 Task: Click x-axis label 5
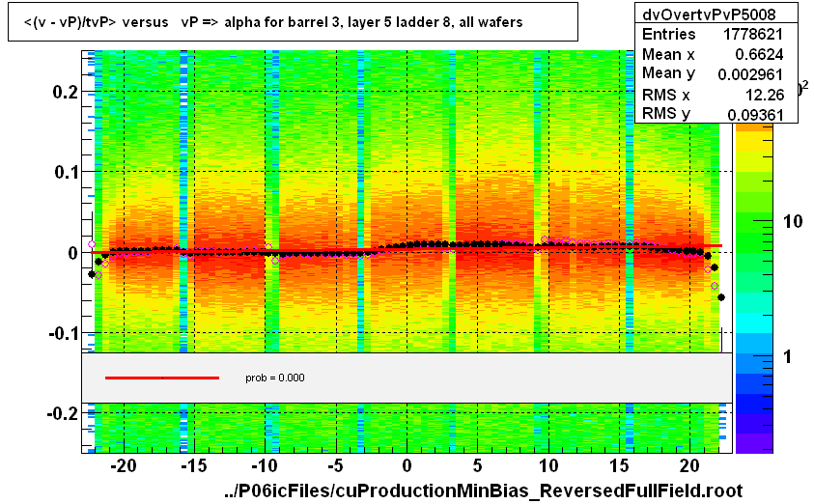pos(478,465)
